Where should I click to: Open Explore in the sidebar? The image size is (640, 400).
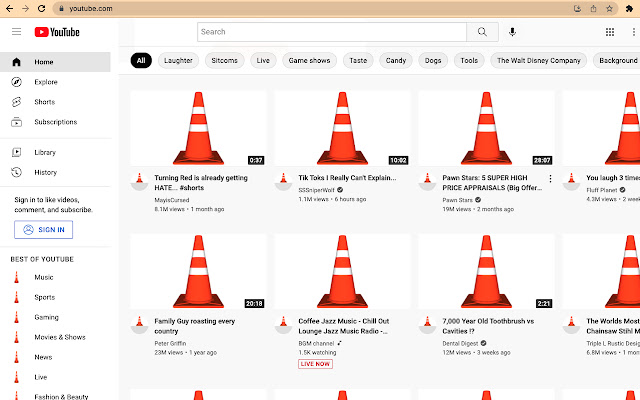[55, 82]
